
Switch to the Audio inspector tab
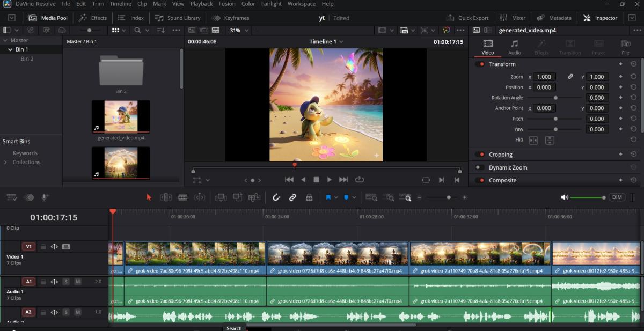[x=514, y=47]
